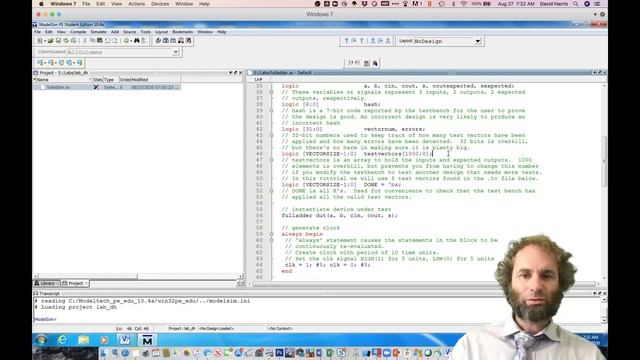Click the line containing fulladder dut instantiation

[x=339, y=216]
